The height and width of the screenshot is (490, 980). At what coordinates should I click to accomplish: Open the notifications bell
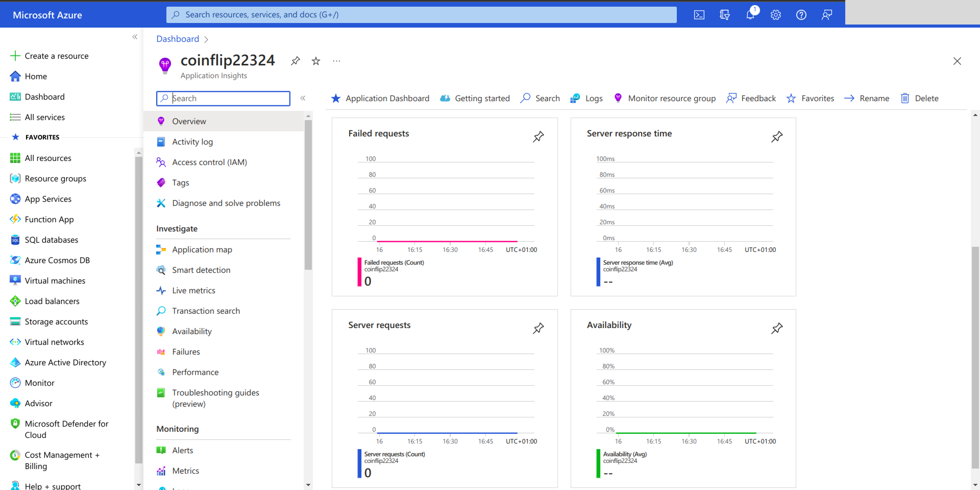pyautogui.click(x=750, y=15)
